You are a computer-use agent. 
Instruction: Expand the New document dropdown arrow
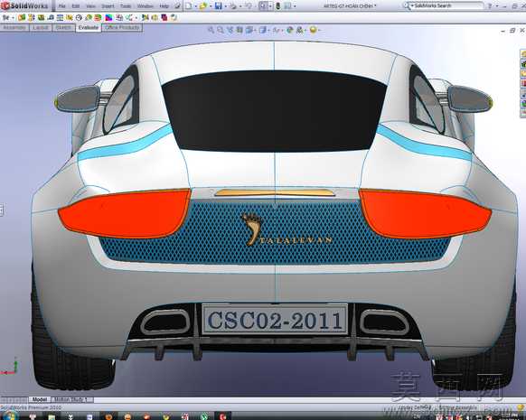pyautogui.click(x=195, y=6)
